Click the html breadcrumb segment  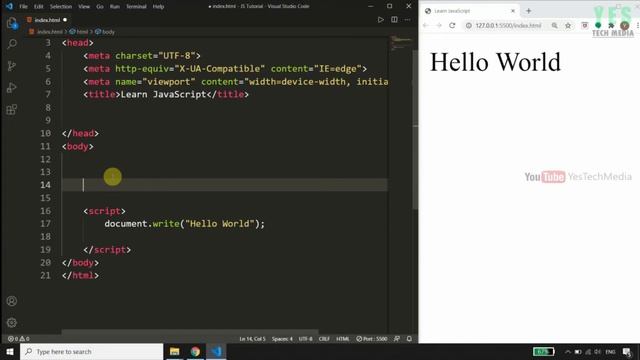tap(79, 31)
